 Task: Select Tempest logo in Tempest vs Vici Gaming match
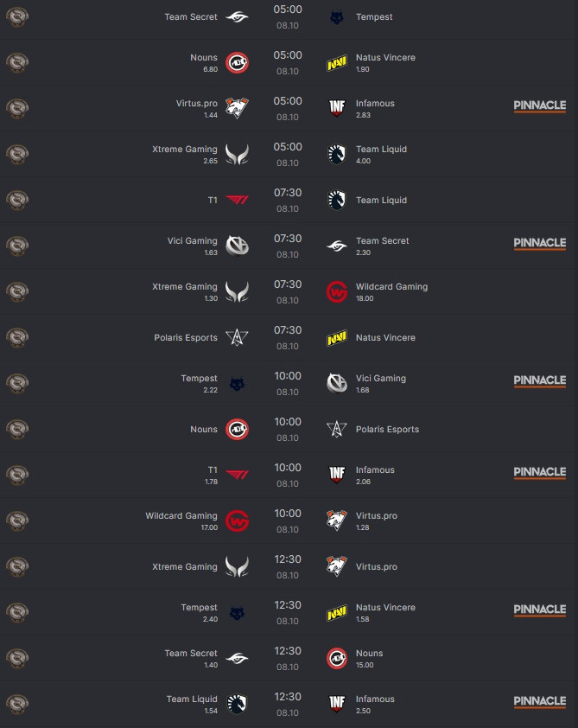coord(237,384)
